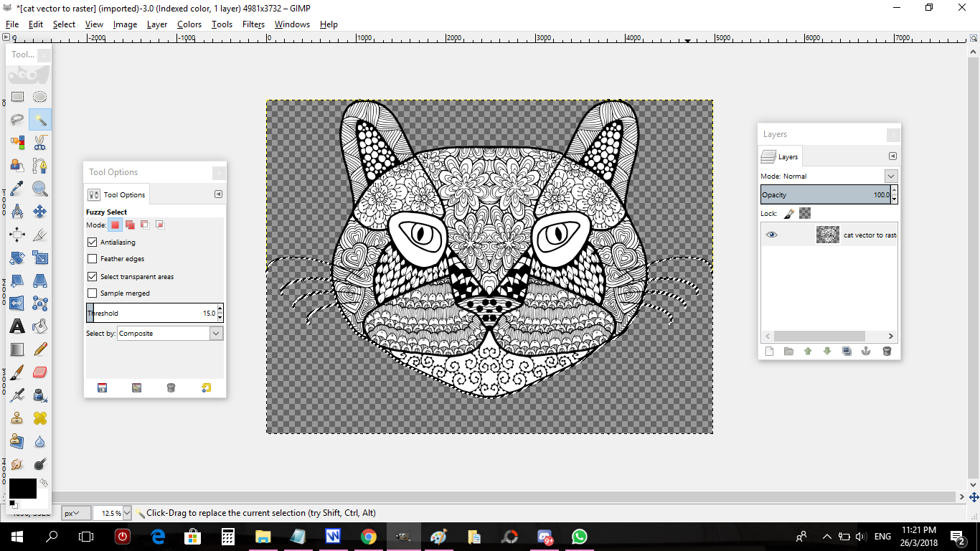Select the Airbrush tool
Viewport: 980px width, 551px height.
click(17, 395)
